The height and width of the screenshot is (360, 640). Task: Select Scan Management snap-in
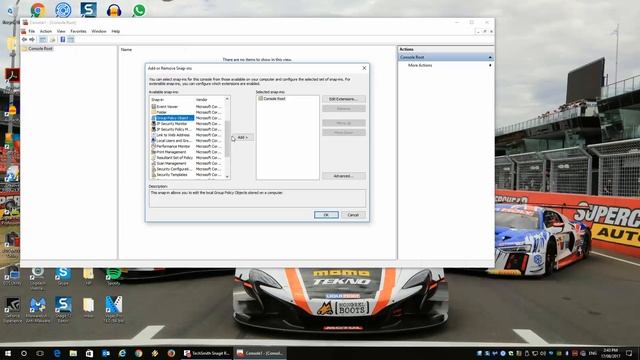click(187, 163)
